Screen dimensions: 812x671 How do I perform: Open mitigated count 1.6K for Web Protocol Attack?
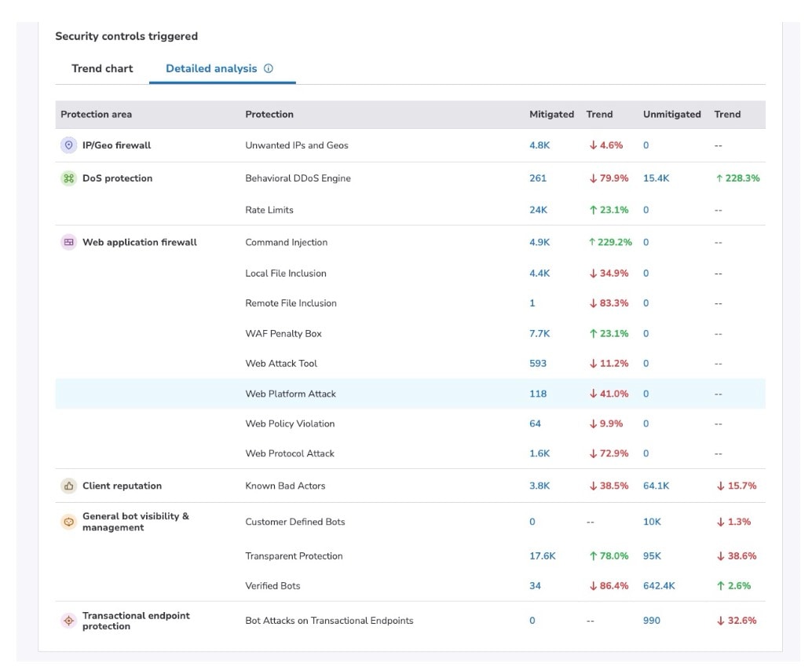540,453
